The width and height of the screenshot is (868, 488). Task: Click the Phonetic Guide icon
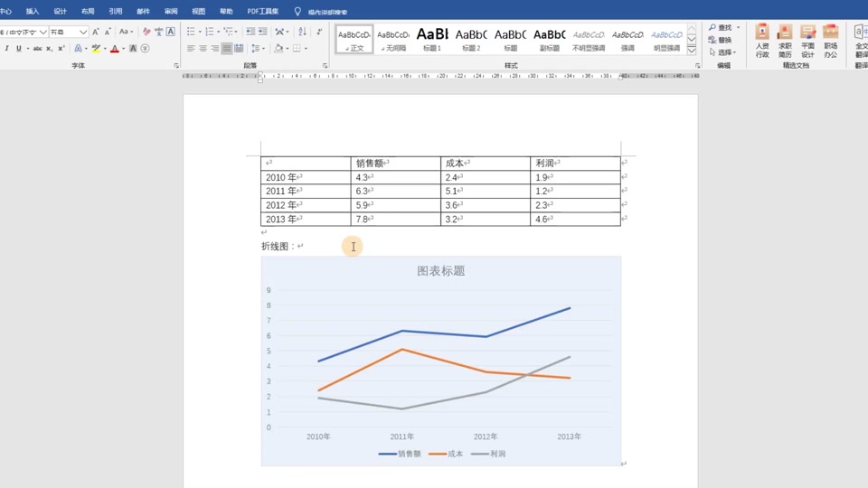click(x=159, y=33)
